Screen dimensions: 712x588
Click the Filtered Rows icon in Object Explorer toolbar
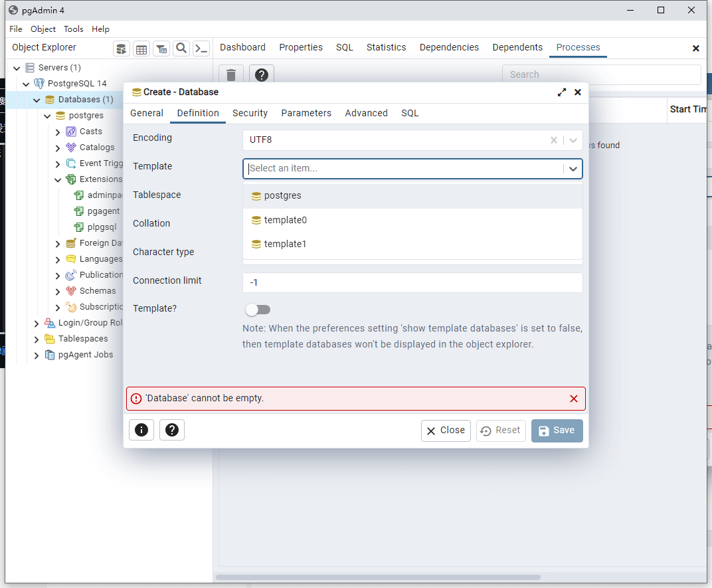(x=161, y=49)
